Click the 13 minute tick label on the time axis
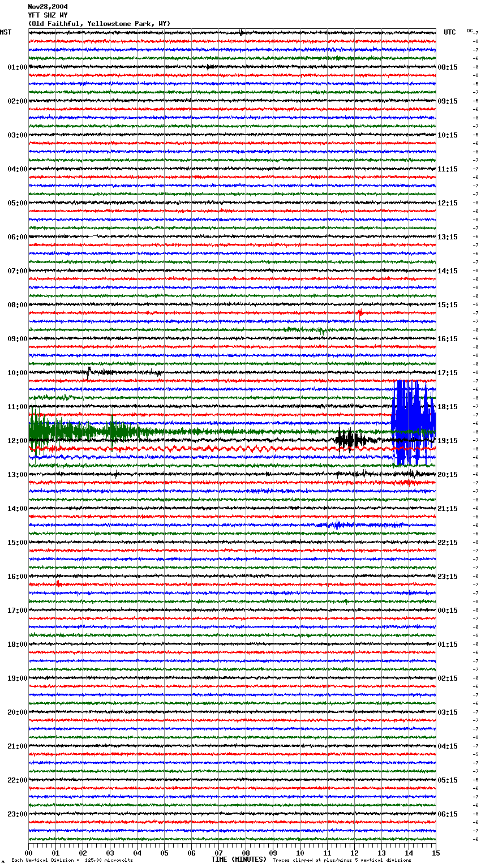 coord(382,853)
